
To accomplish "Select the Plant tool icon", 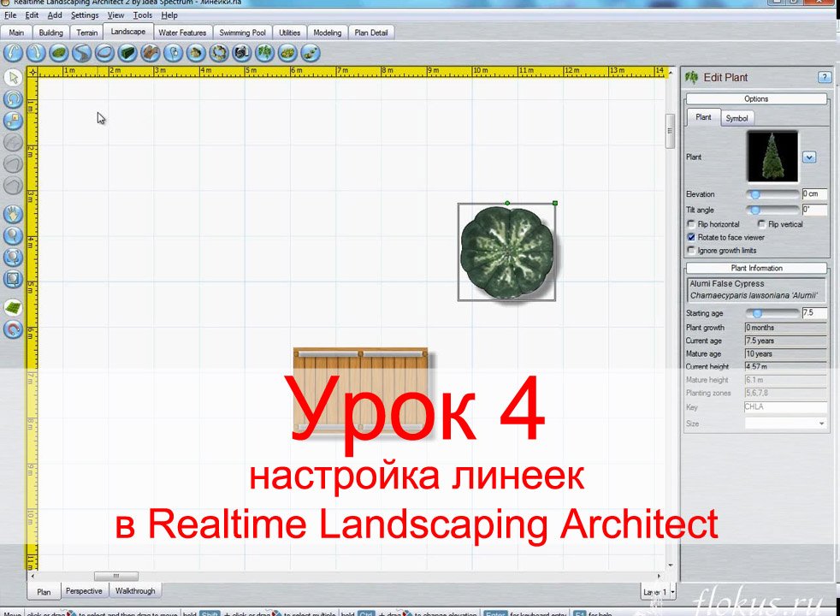I will pos(264,53).
